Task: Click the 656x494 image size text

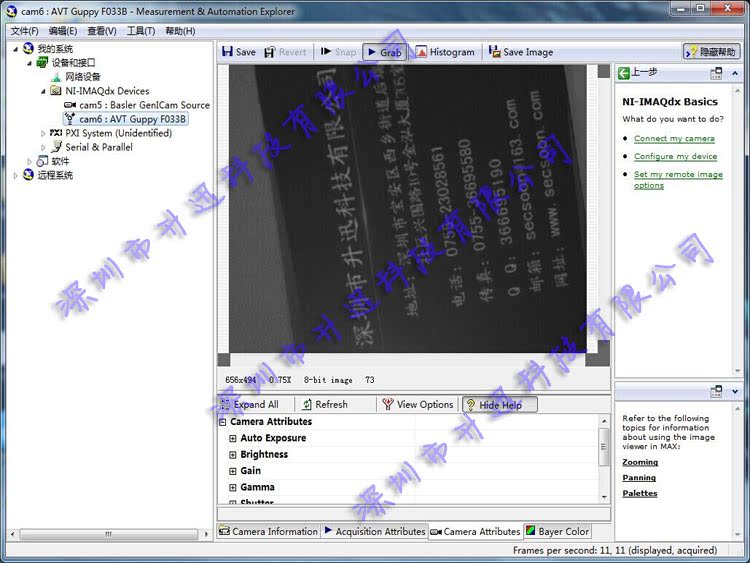Action: 241,380
